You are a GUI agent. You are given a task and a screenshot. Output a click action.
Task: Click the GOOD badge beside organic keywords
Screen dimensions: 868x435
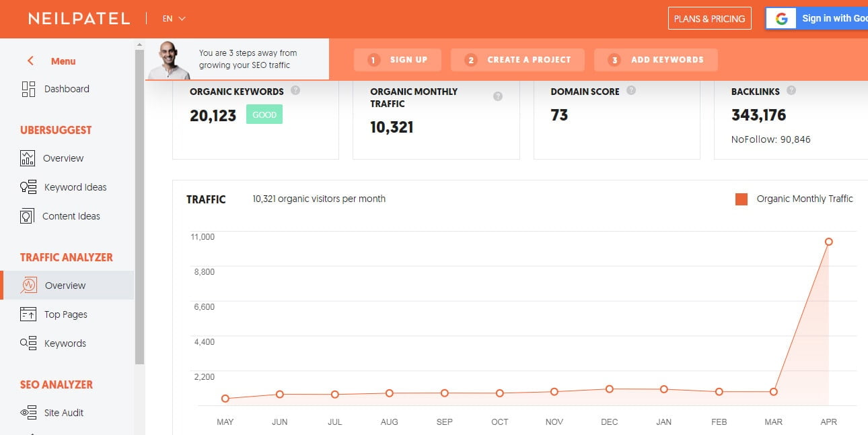coord(264,115)
